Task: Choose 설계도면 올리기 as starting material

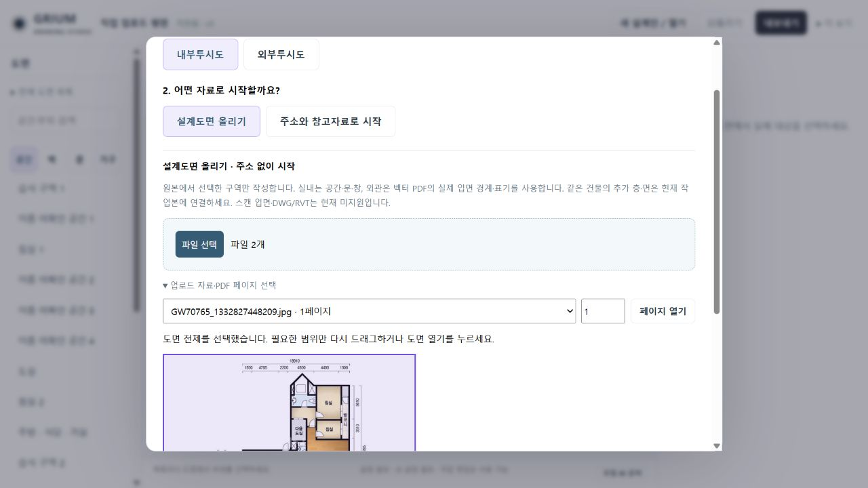Action: tap(212, 121)
